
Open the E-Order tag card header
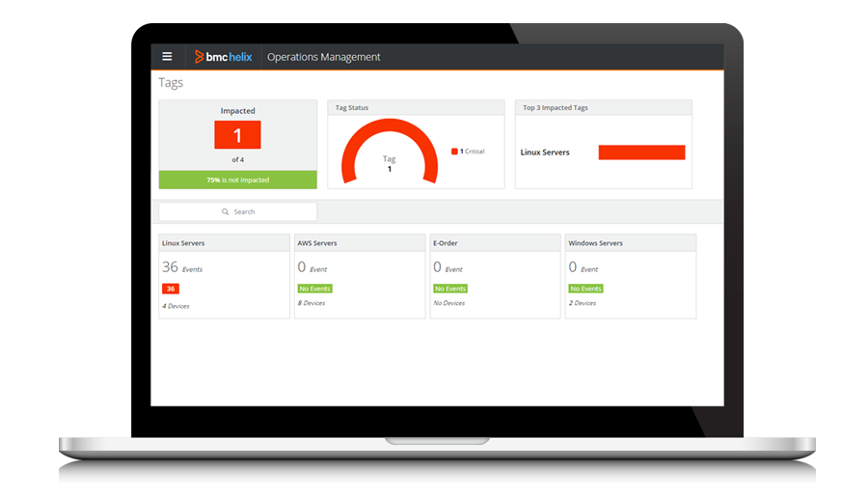[x=496, y=243]
